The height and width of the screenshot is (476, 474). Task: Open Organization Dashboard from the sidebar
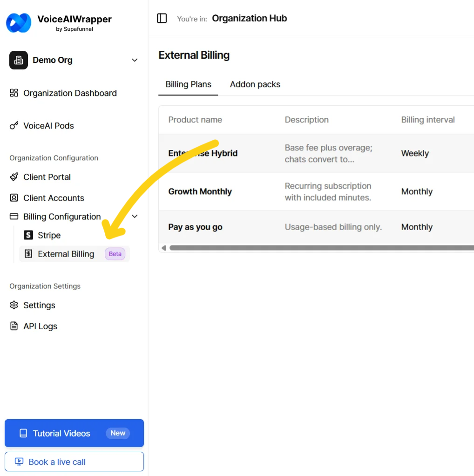point(70,93)
